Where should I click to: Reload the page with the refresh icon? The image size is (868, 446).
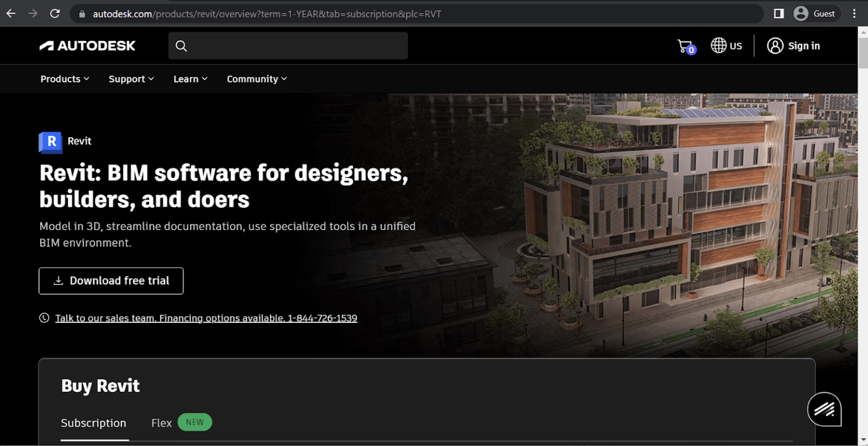pyautogui.click(x=54, y=13)
